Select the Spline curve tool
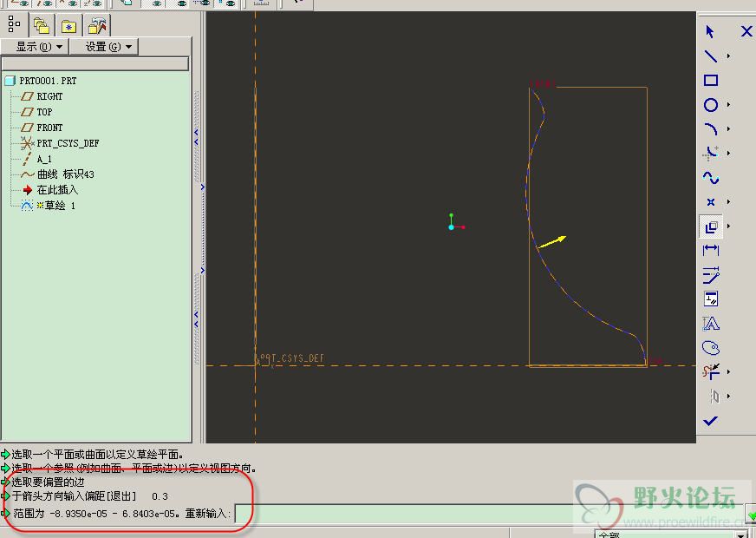 click(711, 178)
